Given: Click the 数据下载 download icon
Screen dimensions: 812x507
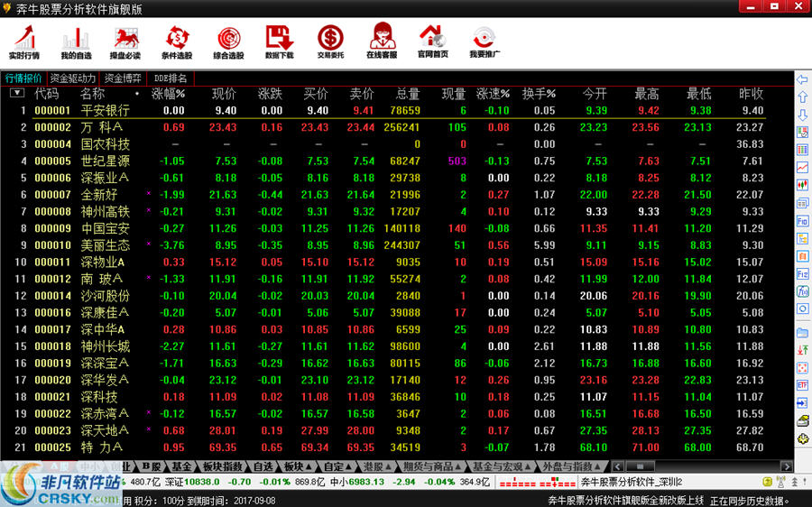Looking at the screenshot, I should tap(280, 42).
